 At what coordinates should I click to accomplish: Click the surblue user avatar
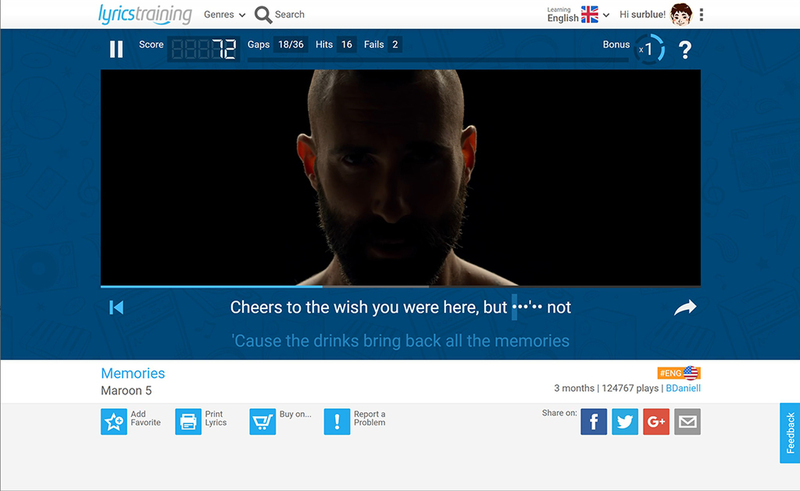pos(681,14)
